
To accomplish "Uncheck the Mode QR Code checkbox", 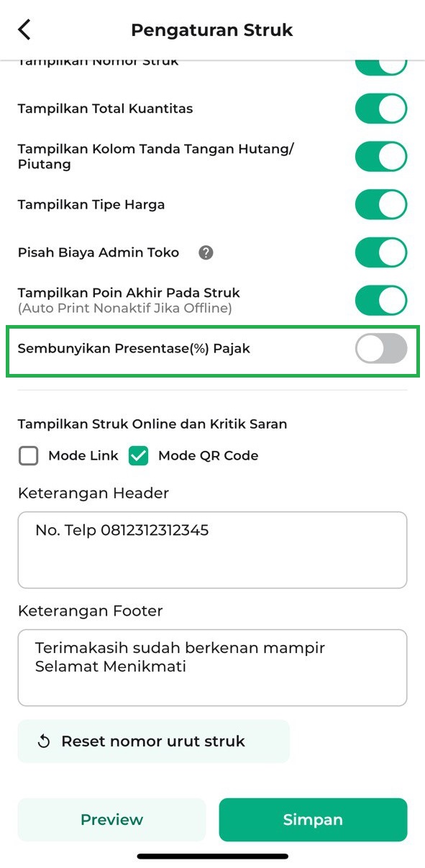I will pyautogui.click(x=139, y=455).
